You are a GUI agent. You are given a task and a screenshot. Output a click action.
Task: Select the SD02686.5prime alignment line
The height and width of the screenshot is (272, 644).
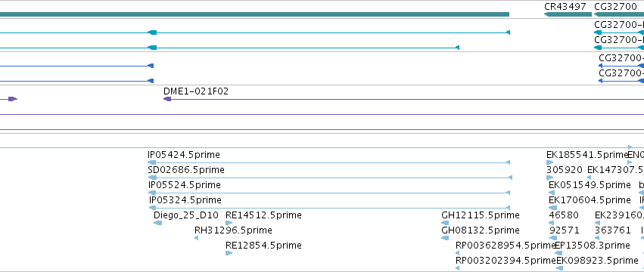click(330, 178)
